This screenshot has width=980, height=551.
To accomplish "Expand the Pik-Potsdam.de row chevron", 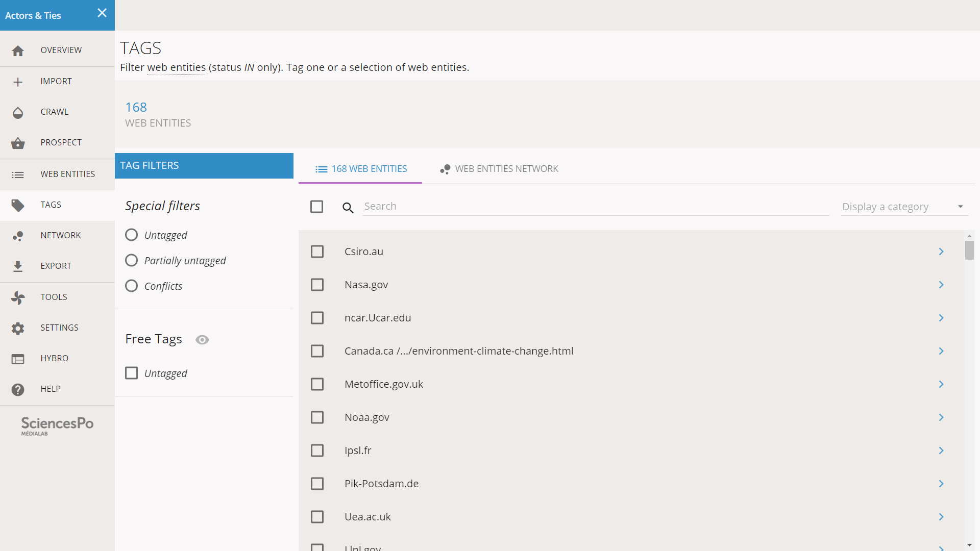I will tap(941, 484).
